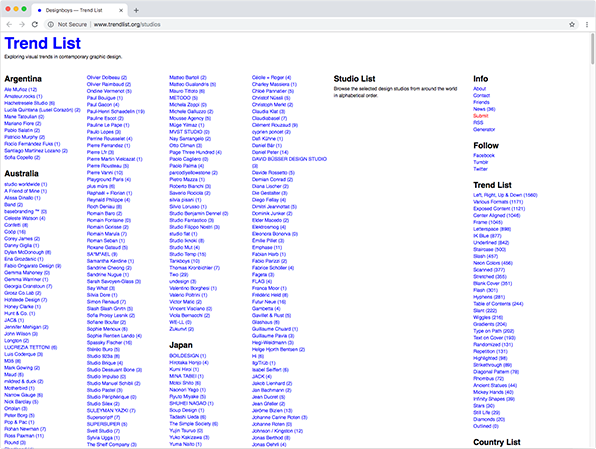Open the Trend List site title
The width and height of the screenshot is (596, 449).
point(43,43)
